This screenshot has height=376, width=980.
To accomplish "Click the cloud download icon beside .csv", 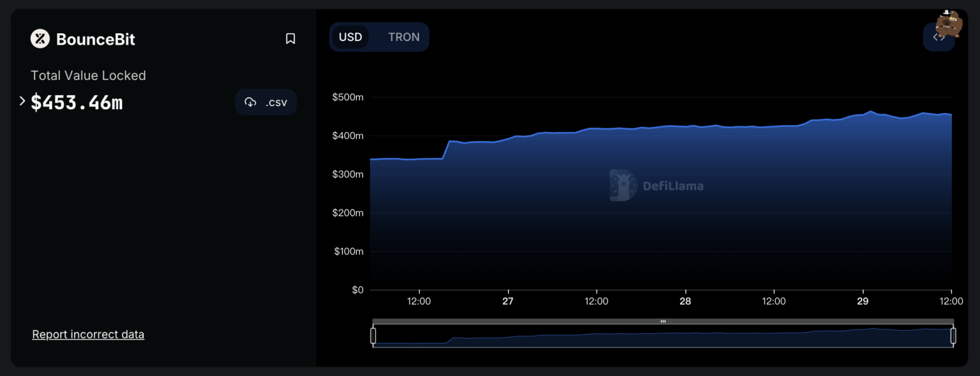I will pyautogui.click(x=251, y=102).
